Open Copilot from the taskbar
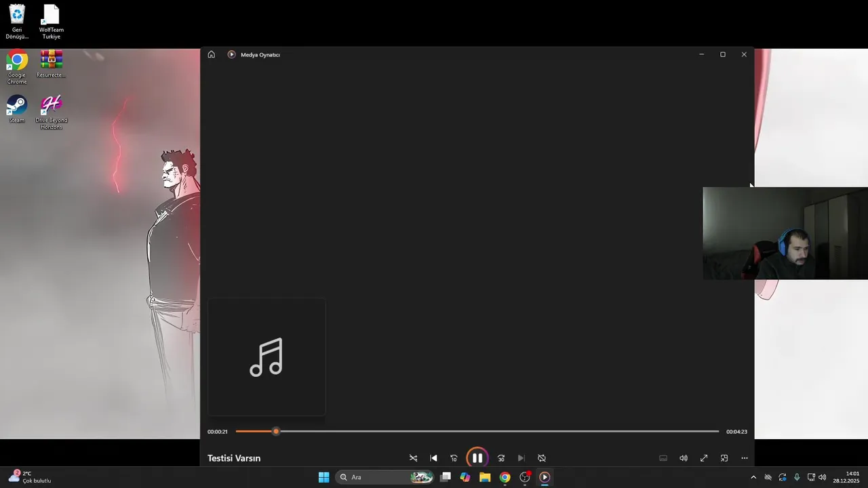 click(x=465, y=477)
